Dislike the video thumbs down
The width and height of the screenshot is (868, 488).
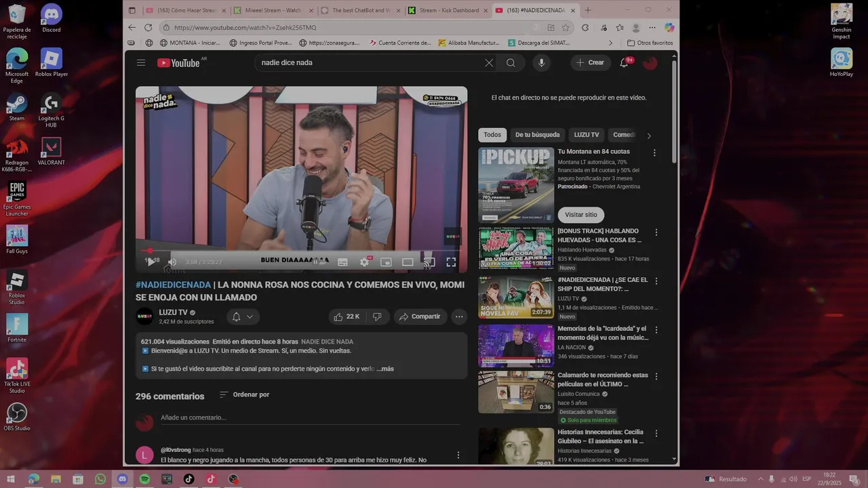(377, 317)
